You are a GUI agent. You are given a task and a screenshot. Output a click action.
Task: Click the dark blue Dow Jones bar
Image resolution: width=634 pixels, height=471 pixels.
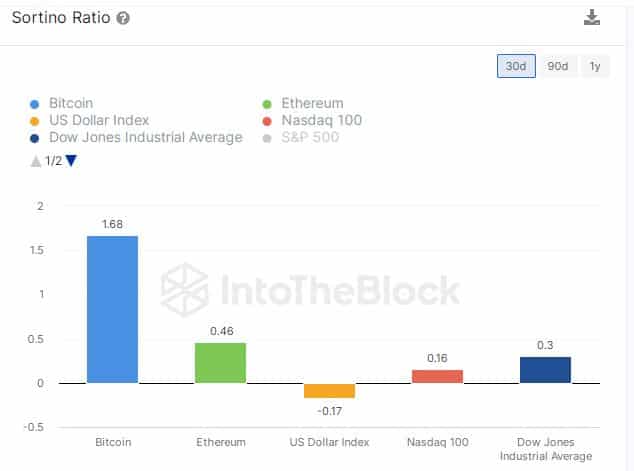[x=545, y=369]
